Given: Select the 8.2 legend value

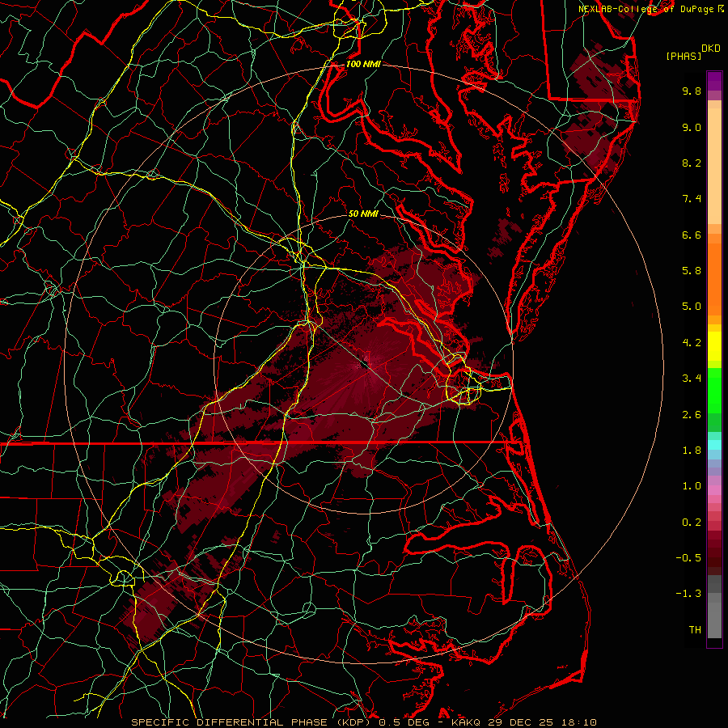Looking at the screenshot, I should point(692,163).
